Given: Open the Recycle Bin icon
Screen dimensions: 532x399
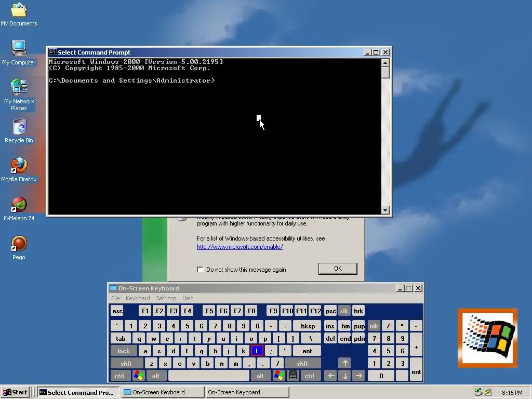Looking at the screenshot, I should coord(19,131).
